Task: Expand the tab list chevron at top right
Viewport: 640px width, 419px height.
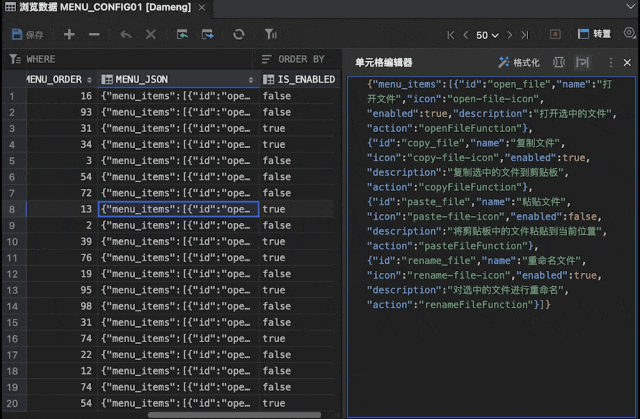Action: coord(631,7)
